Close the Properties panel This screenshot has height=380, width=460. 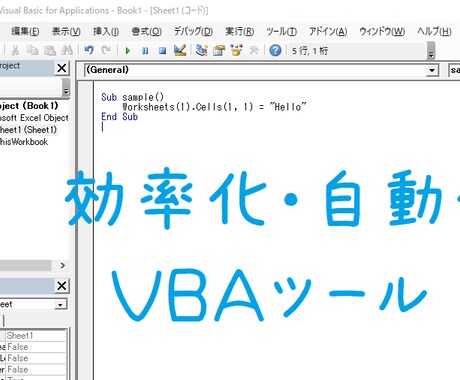pyautogui.click(x=62, y=286)
